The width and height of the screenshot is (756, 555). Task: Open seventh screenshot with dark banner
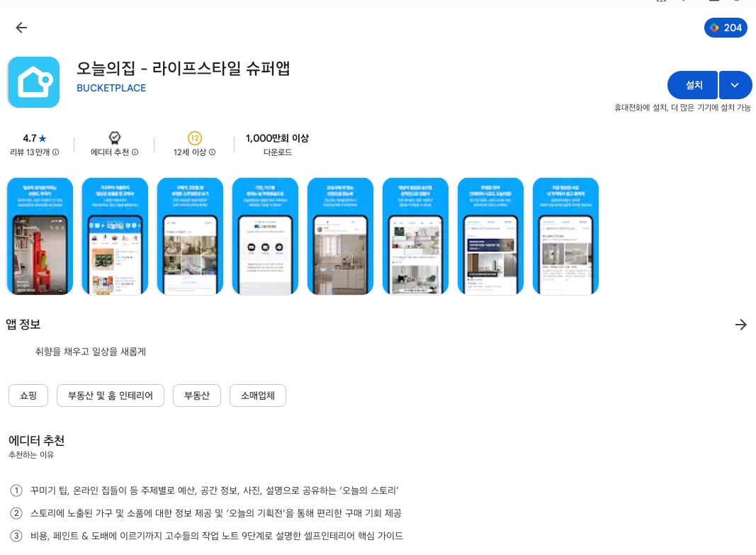click(490, 236)
